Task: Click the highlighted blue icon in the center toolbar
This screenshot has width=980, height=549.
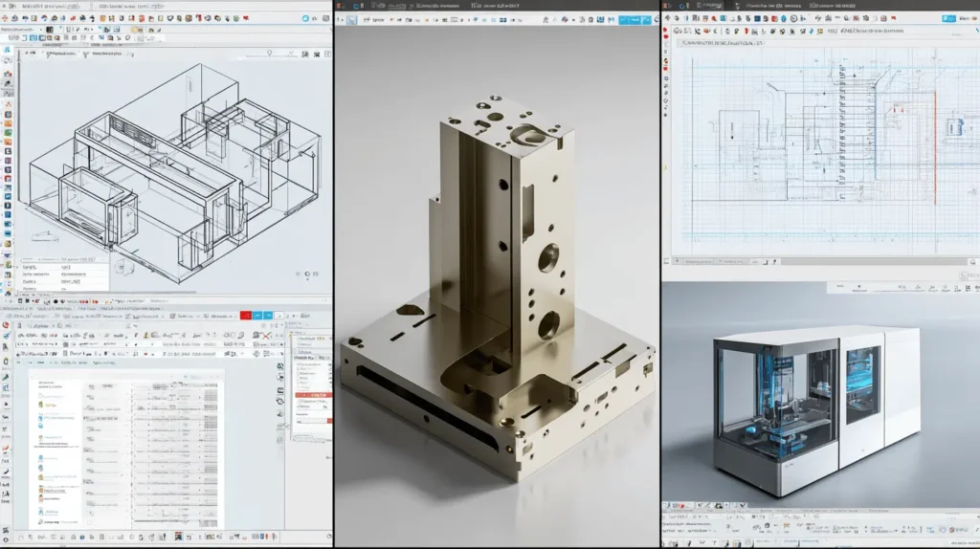Action: pyautogui.click(x=351, y=19)
